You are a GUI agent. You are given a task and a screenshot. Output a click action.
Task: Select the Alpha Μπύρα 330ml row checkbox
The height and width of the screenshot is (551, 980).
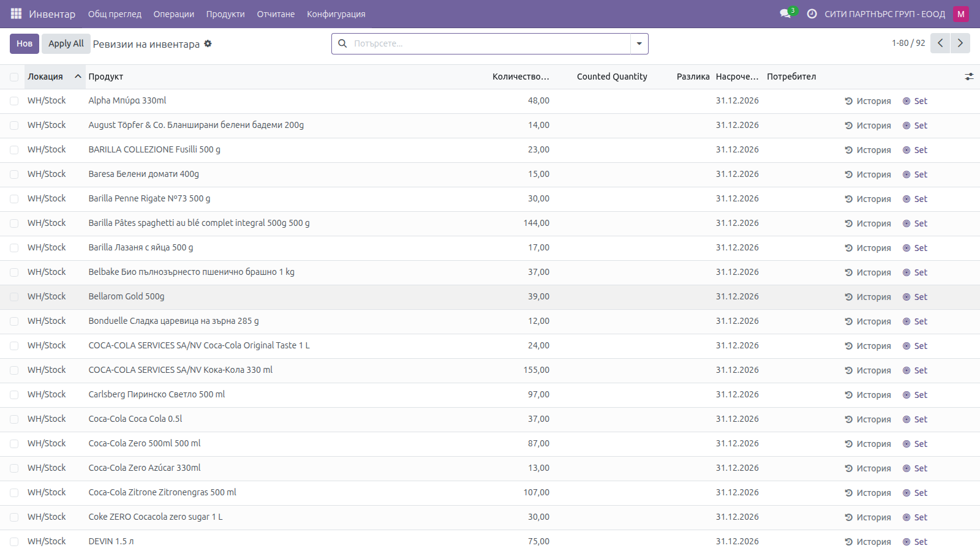click(14, 101)
